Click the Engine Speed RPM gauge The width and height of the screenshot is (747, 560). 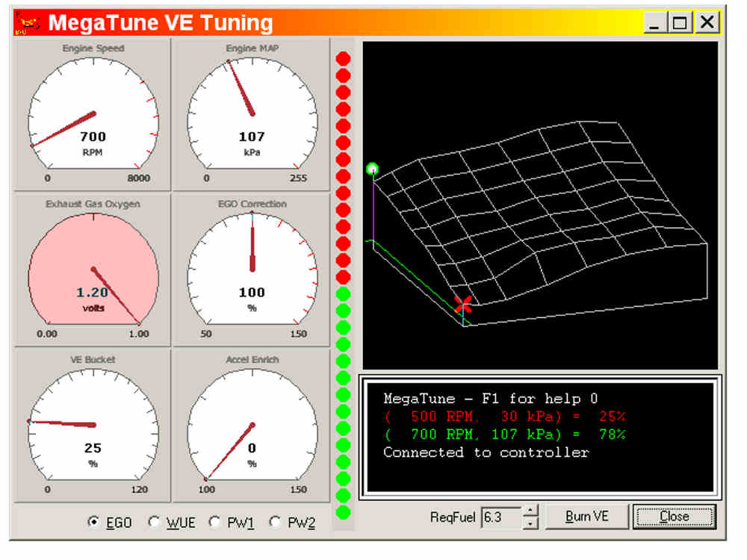click(93, 115)
